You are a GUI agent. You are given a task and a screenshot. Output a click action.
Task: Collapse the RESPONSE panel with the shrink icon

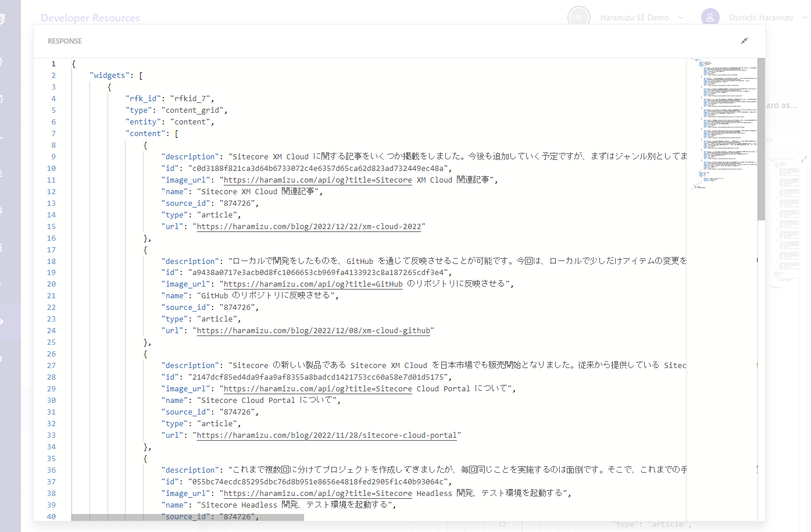coord(744,41)
